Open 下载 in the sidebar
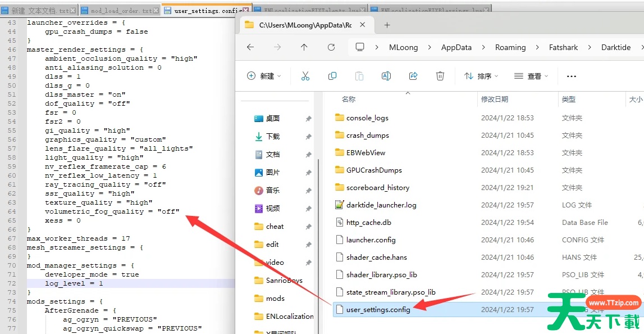Screen dimensions: 644x334 273,137
